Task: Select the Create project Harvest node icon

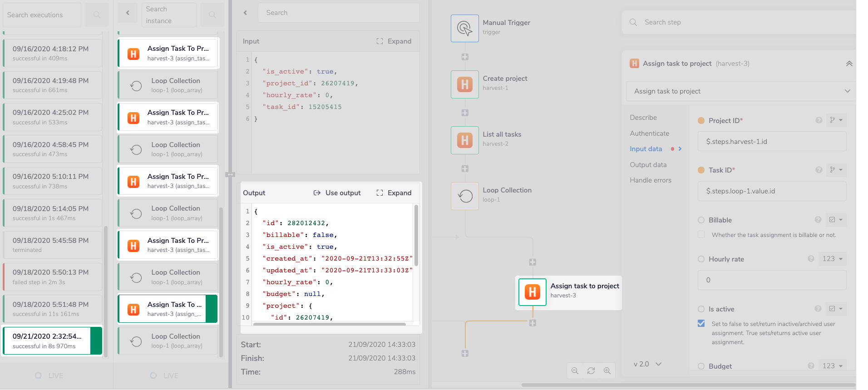Action: [x=464, y=84]
